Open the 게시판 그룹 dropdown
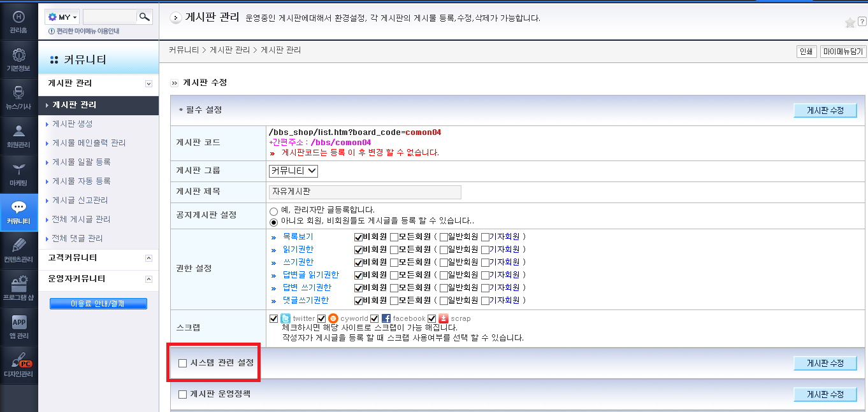Viewport: 868px width, 412px height. [293, 171]
